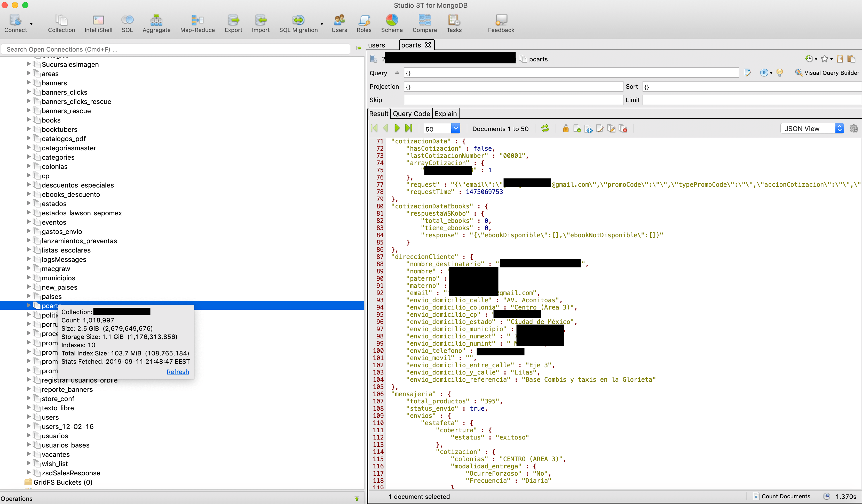
Task: Open the SQL query tool
Action: pyautogui.click(x=127, y=23)
